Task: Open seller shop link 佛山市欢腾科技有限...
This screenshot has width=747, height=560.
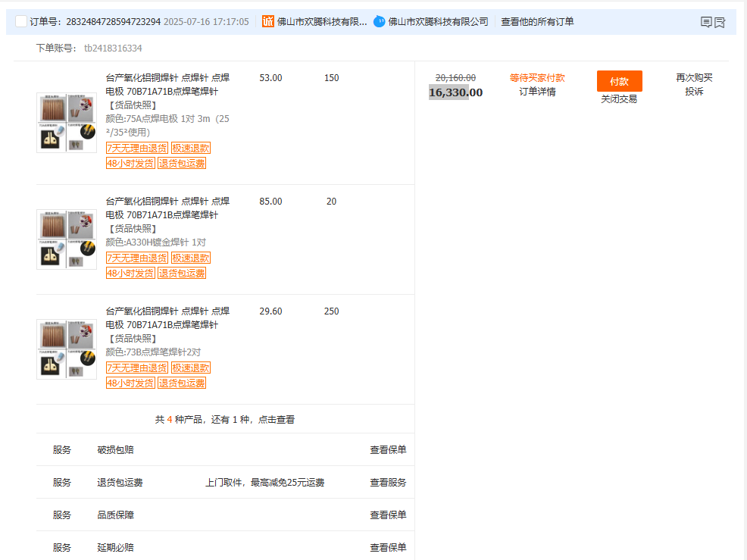Action: click(322, 21)
